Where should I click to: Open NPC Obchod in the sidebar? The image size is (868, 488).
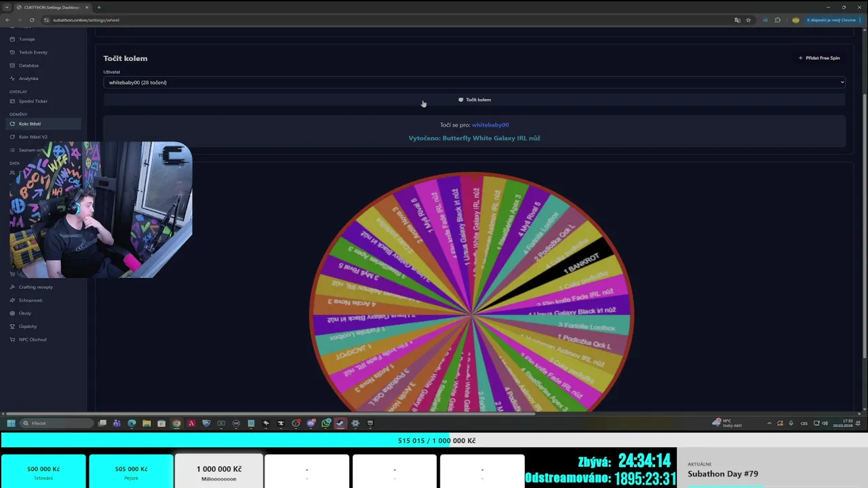coord(43,340)
